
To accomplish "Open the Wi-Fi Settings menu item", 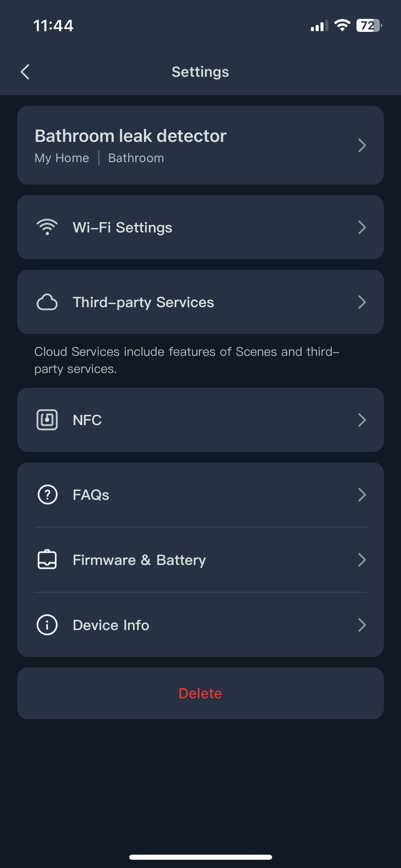I will [122, 228].
